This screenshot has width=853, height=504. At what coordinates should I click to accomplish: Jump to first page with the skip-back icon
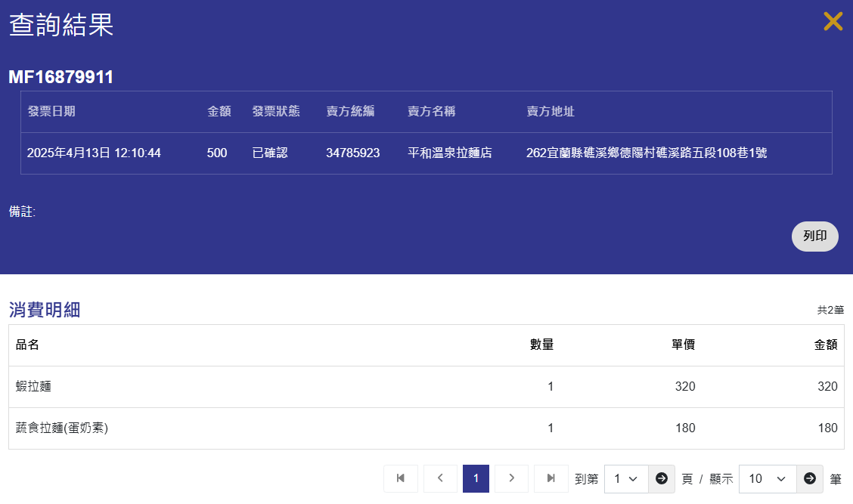(401, 478)
